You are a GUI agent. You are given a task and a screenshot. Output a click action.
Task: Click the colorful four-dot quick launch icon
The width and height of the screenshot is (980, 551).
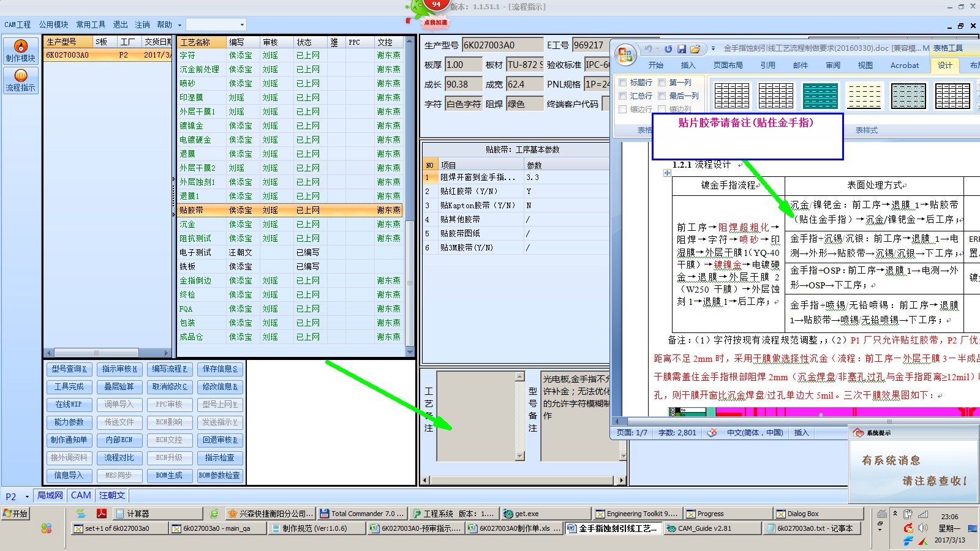[47, 528]
